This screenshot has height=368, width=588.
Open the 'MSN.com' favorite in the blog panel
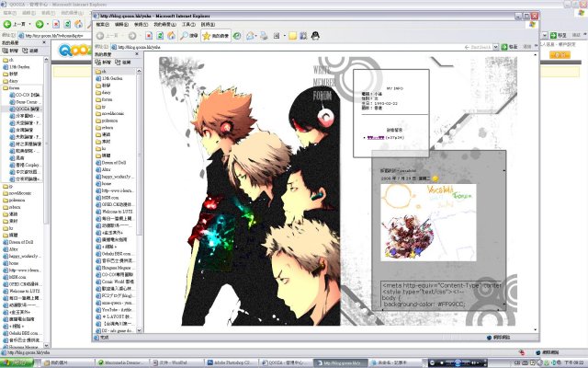click(x=107, y=198)
